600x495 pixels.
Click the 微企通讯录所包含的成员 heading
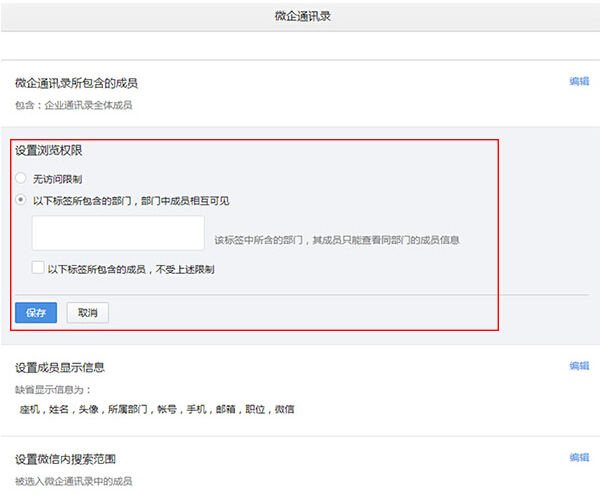[77, 83]
